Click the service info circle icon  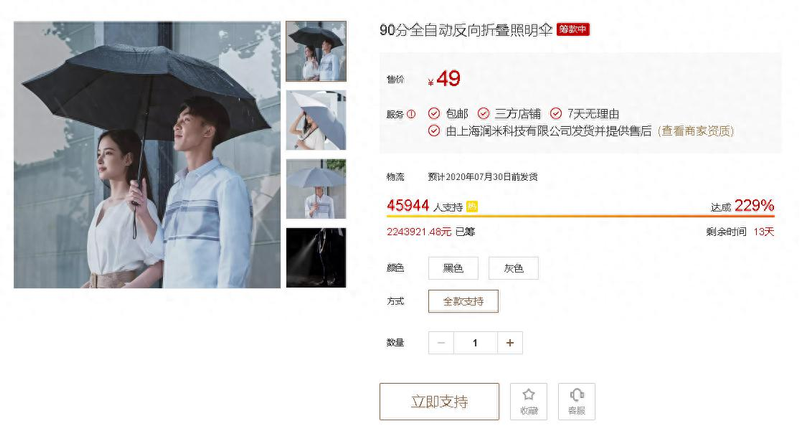pyautogui.click(x=411, y=114)
